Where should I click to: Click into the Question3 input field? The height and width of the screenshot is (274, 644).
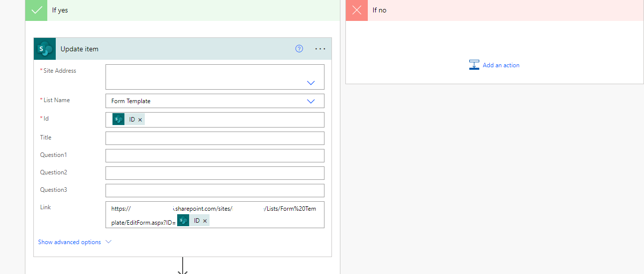tap(215, 190)
